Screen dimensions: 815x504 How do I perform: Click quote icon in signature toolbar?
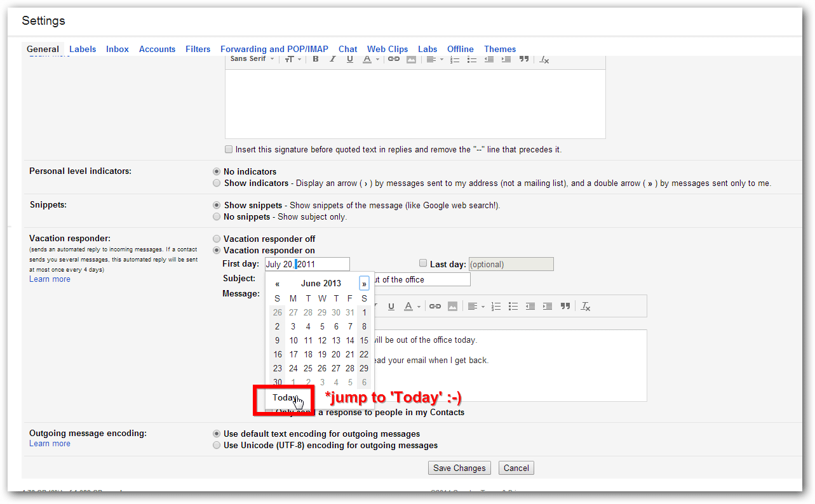pyautogui.click(x=524, y=59)
